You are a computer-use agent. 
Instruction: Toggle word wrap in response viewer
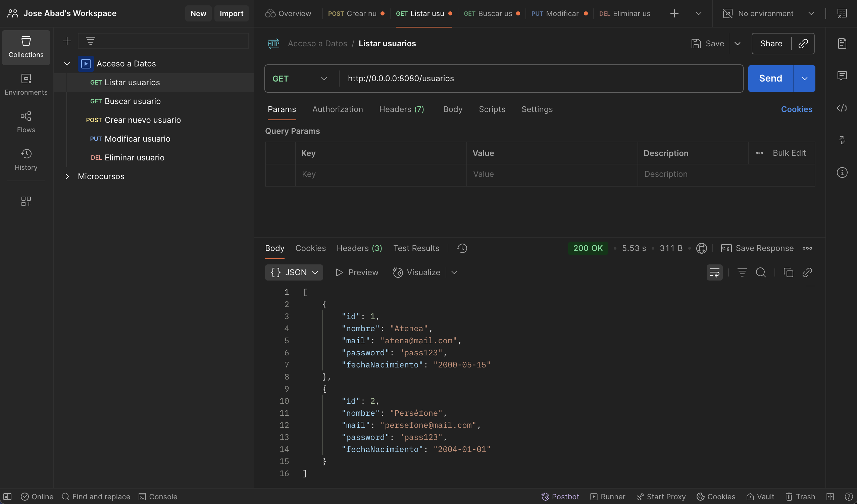coord(714,272)
